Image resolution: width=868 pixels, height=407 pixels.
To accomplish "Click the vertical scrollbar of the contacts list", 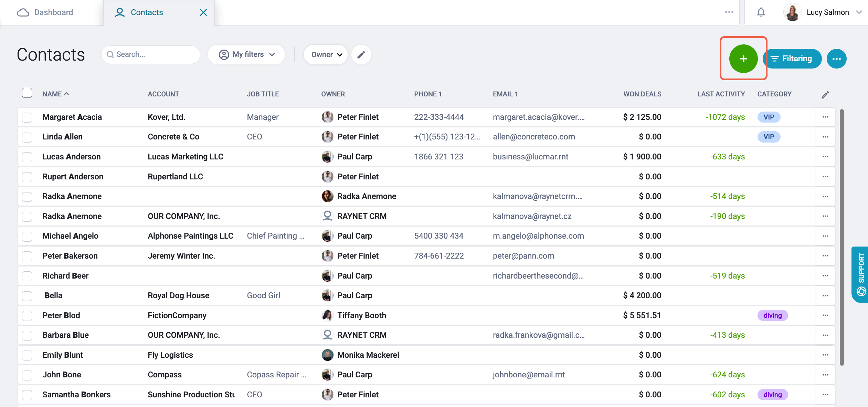I will click(841, 238).
